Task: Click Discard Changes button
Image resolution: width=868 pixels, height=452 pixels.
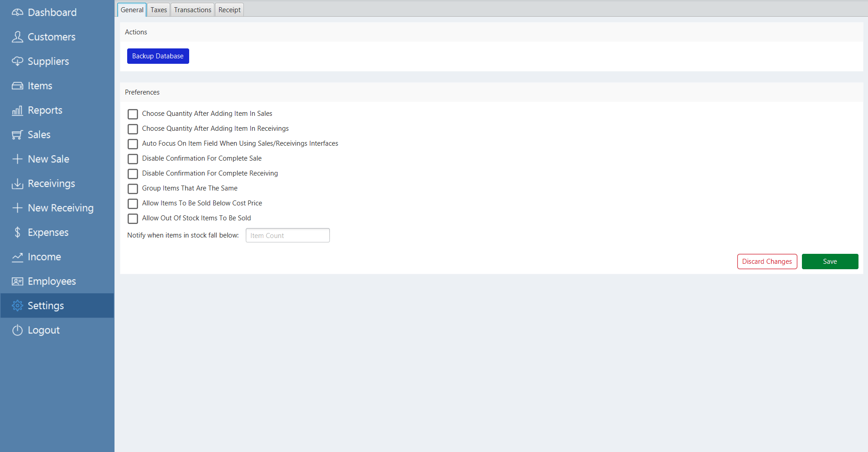Action: [x=767, y=262]
